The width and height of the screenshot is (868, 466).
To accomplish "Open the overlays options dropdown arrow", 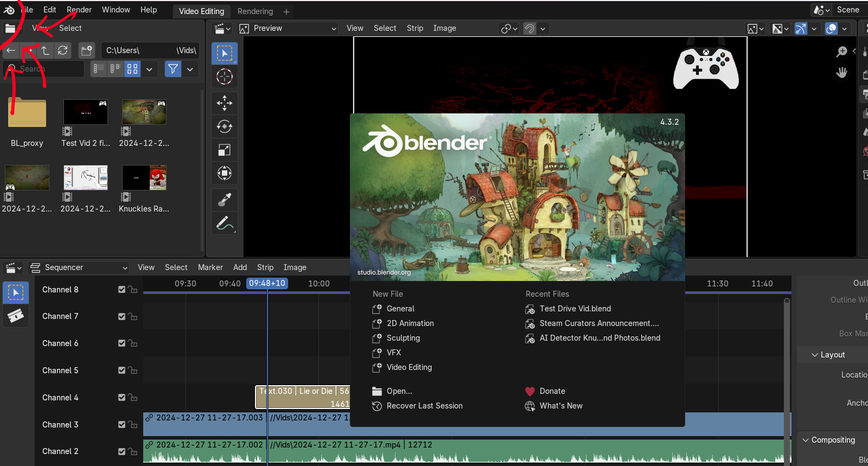I will coord(844,28).
